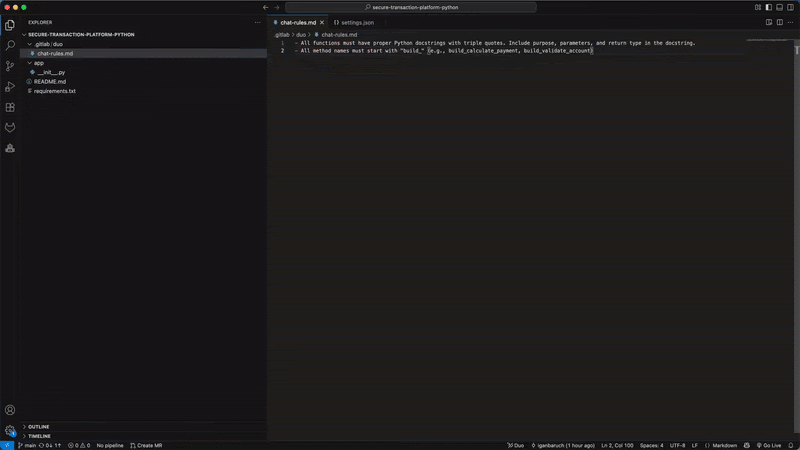Change indentation via Spaces: 4
The height and width of the screenshot is (450, 800).
coord(652,445)
